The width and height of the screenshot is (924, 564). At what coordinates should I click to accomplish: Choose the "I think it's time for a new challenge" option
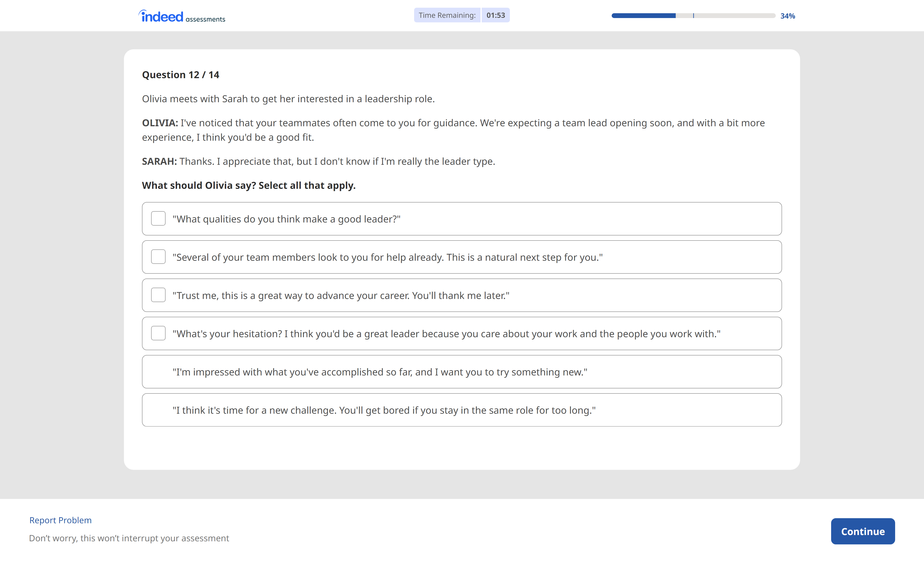pos(462,410)
